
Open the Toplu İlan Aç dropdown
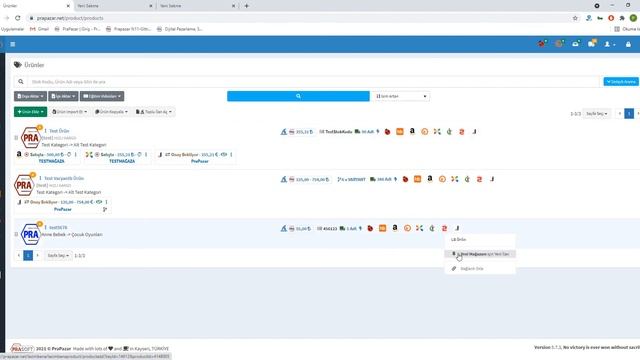(x=154, y=111)
